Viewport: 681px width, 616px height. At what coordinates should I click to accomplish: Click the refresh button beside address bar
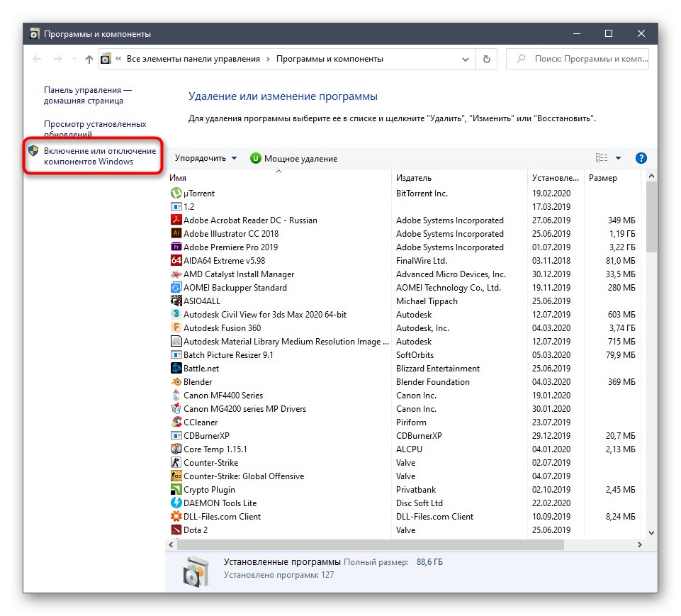coord(486,59)
